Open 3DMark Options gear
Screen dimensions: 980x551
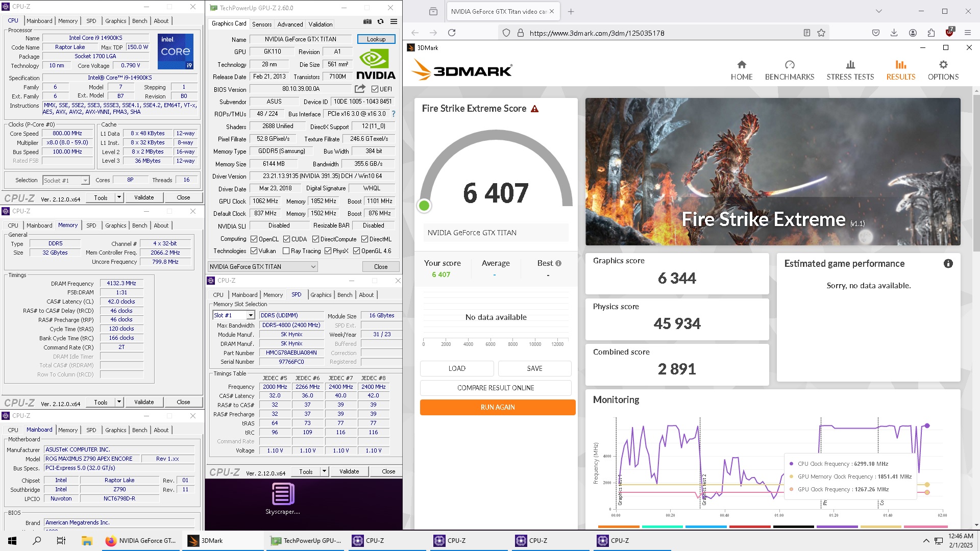coord(943,65)
